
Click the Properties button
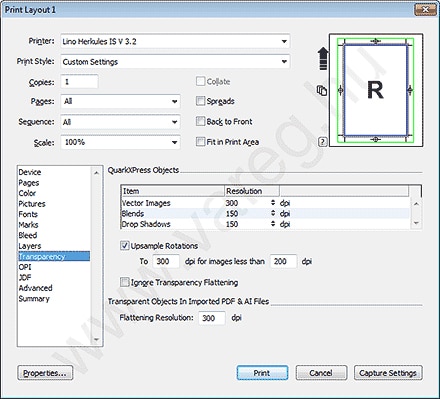[45, 373]
